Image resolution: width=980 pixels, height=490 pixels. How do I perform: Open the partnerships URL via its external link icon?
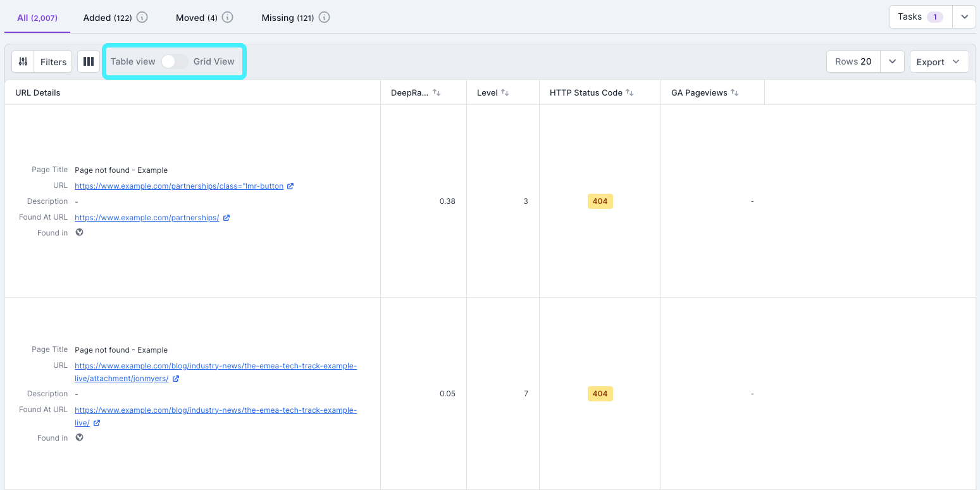click(290, 185)
